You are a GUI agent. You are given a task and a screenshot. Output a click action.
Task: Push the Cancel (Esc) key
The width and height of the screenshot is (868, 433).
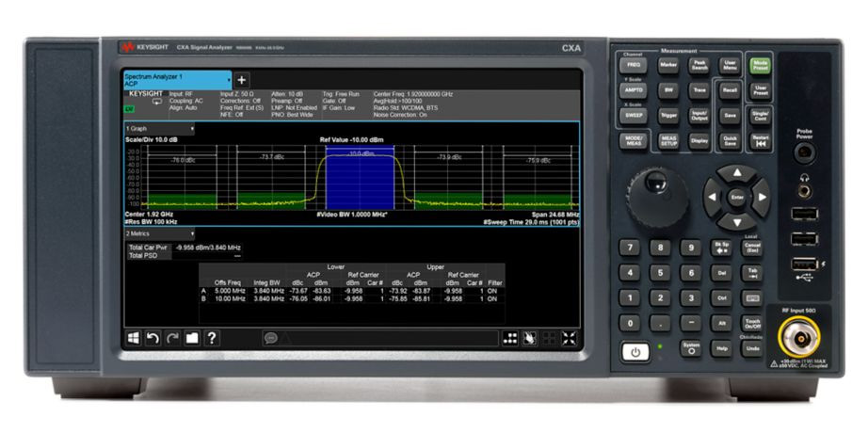(752, 247)
